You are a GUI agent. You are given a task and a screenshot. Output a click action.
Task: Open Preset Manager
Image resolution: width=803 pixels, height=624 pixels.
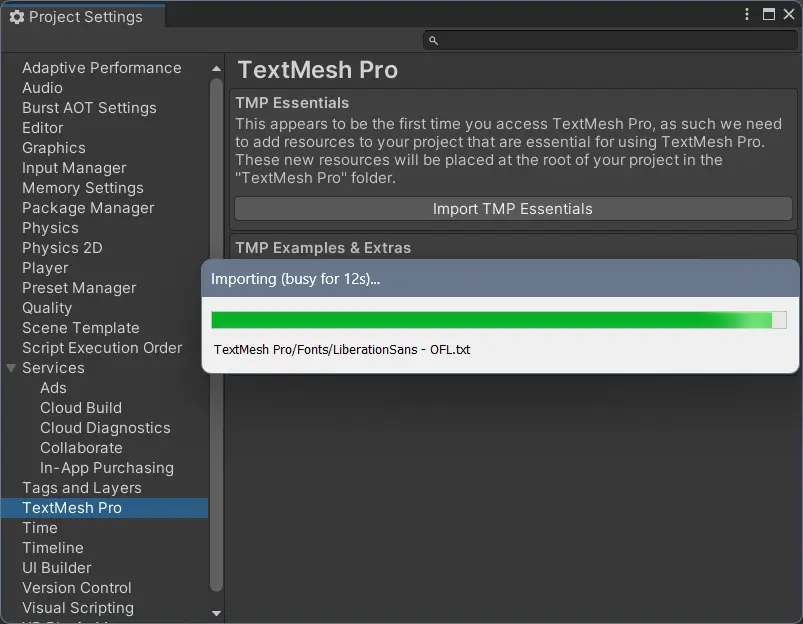click(79, 287)
